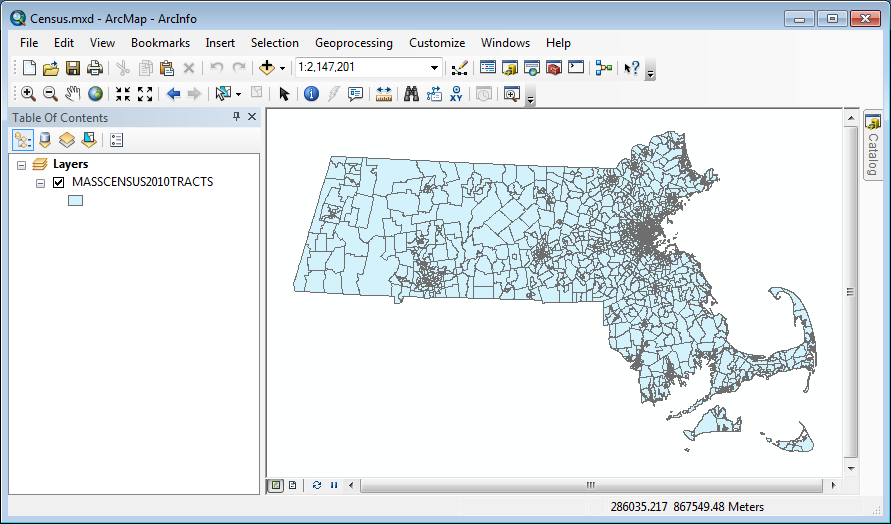Open the Bookmarks menu
Screen dimensions: 891x524
point(160,43)
